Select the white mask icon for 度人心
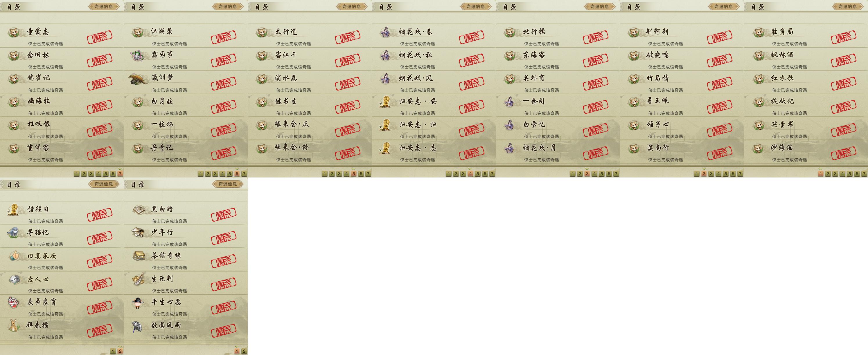The width and height of the screenshot is (868, 355). pos(14,279)
